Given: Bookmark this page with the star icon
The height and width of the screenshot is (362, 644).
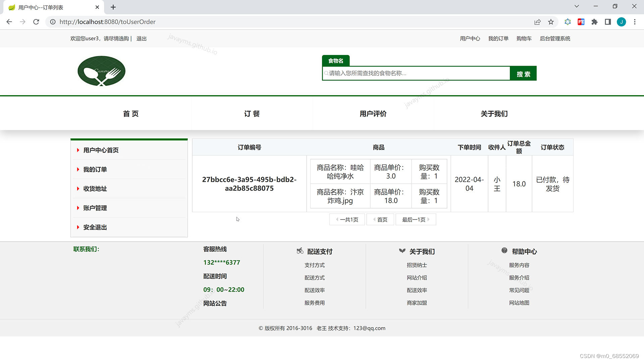Looking at the screenshot, I should 551,22.
